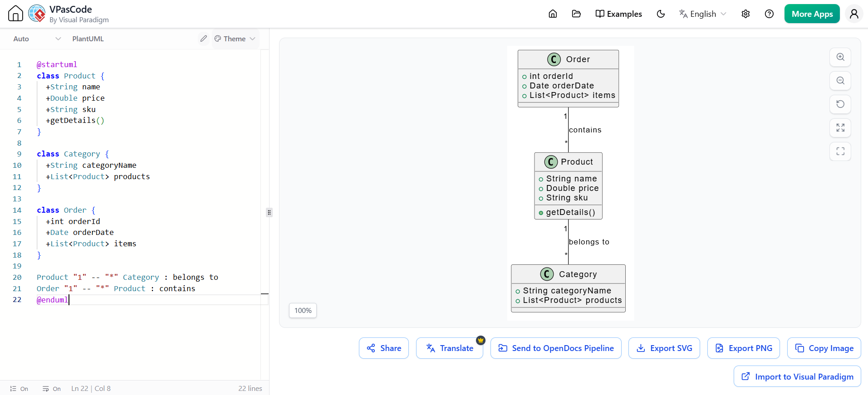Viewport: 868px width, 395px height.
Task: Expand the Auto dropdown
Action: click(37, 39)
